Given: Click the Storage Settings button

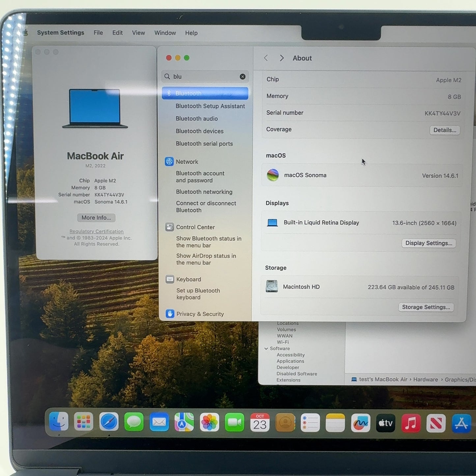Looking at the screenshot, I should click(426, 307).
